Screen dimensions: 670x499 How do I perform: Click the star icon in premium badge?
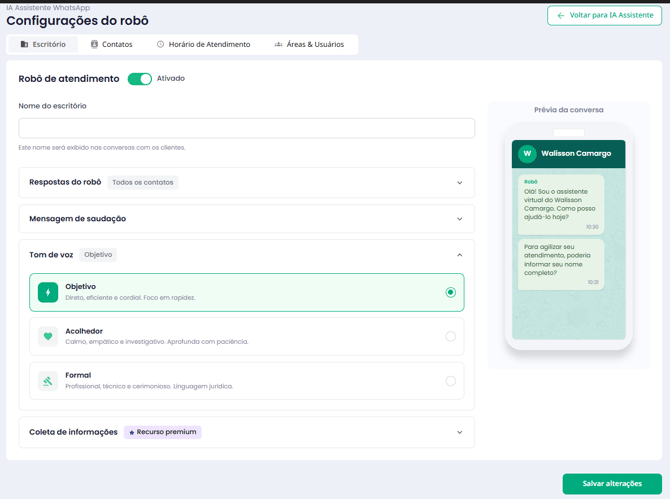(131, 433)
